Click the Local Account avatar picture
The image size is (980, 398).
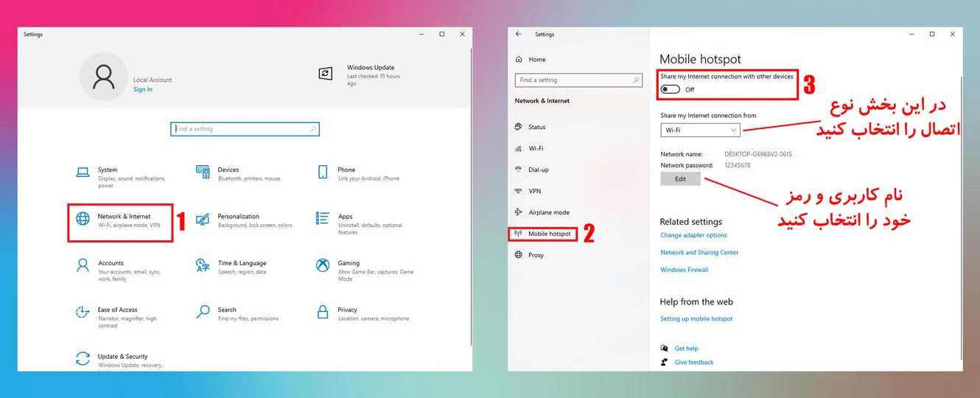pyautogui.click(x=104, y=77)
